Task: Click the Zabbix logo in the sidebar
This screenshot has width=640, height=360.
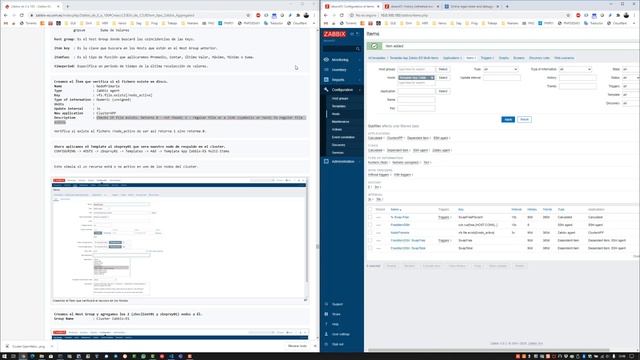Action: (x=334, y=34)
